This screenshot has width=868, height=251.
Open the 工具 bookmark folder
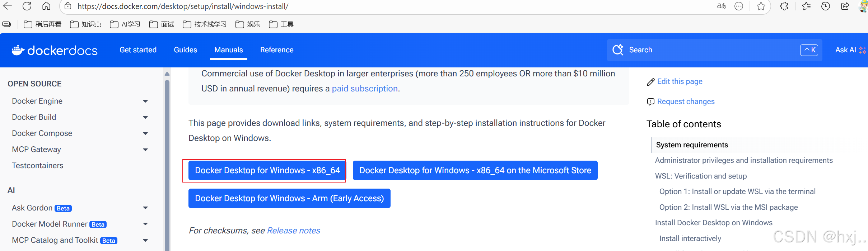(281, 24)
